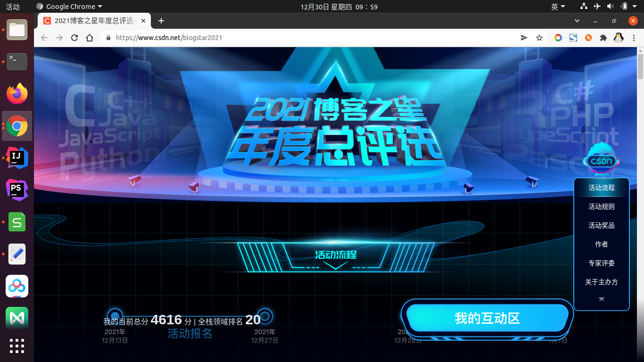The height and width of the screenshot is (362, 644).
Task: Open the text editor in the dock
Action: click(x=17, y=254)
